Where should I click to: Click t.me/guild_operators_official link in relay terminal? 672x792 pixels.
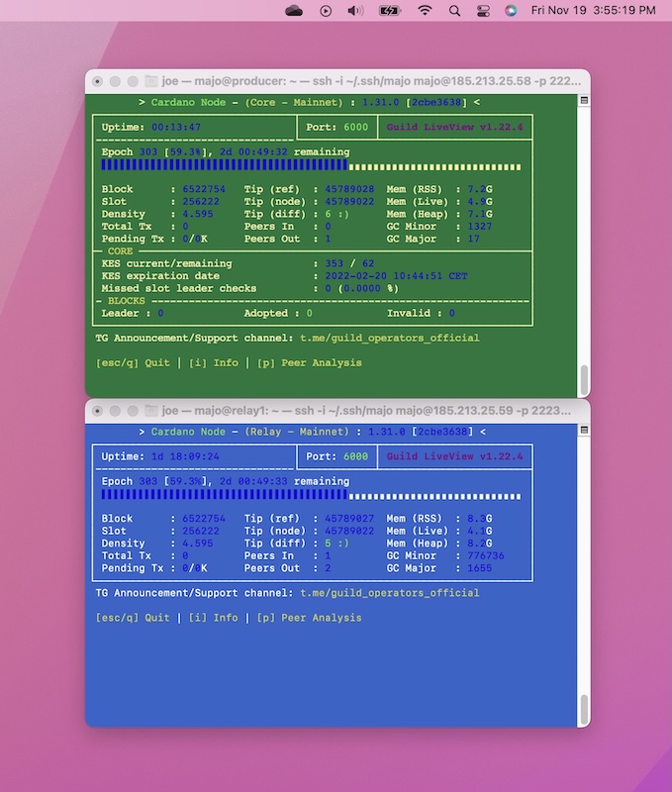click(x=389, y=593)
